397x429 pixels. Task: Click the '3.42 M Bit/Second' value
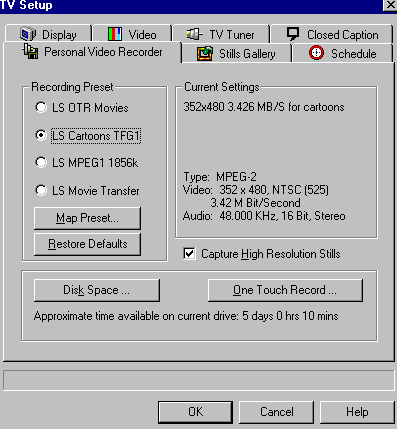(x=255, y=203)
